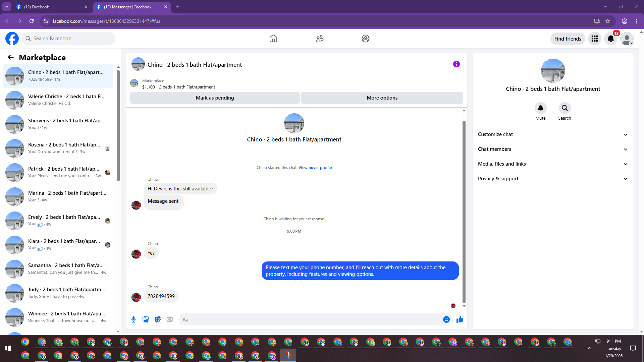Click the chat messages scrollbar

coord(464,212)
